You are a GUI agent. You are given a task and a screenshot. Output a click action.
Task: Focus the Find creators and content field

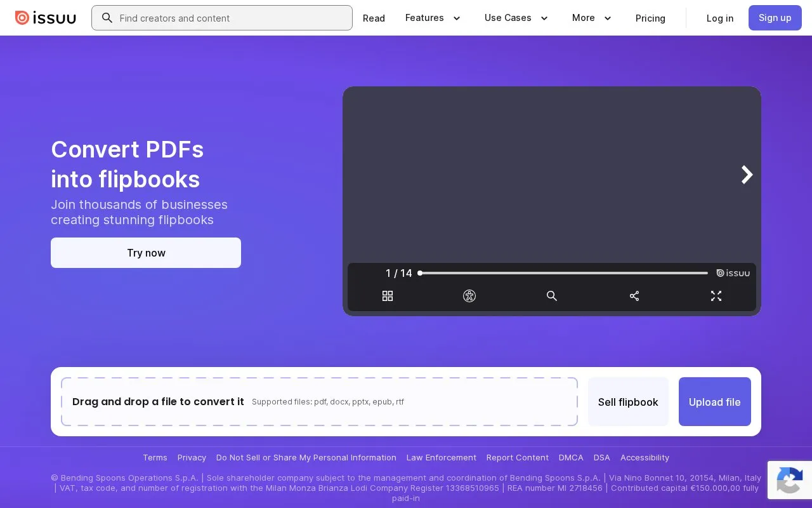point(222,18)
